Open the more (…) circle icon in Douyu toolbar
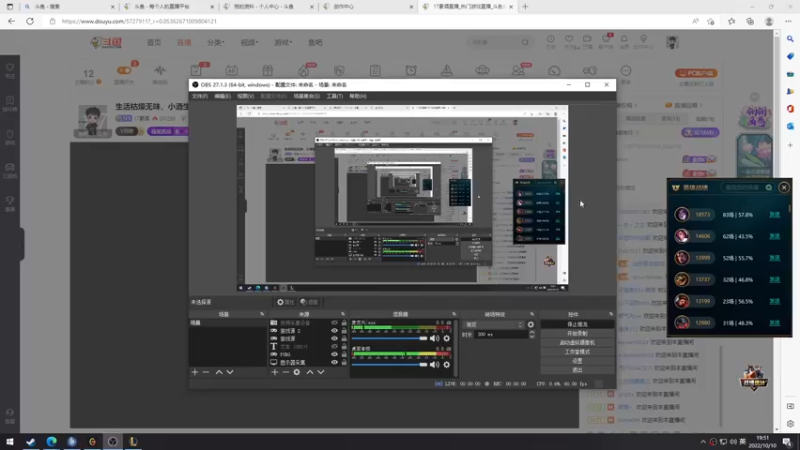Screen dimensions: 800x450 click(x=626, y=71)
